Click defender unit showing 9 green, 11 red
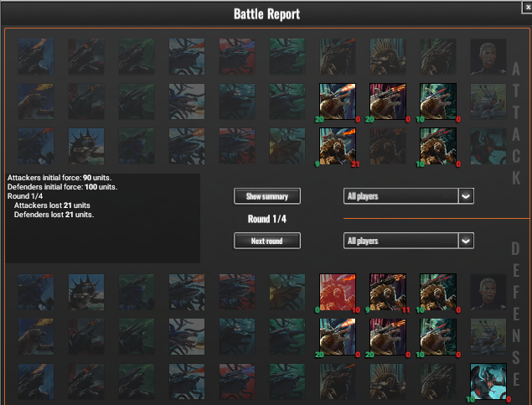Image resolution: width=532 pixels, height=405 pixels. click(387, 293)
